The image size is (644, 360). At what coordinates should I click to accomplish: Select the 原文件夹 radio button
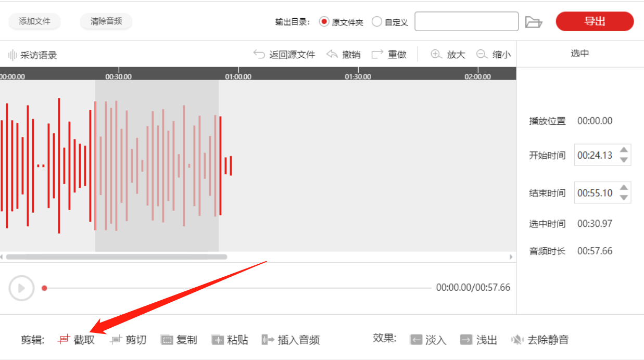click(x=324, y=22)
